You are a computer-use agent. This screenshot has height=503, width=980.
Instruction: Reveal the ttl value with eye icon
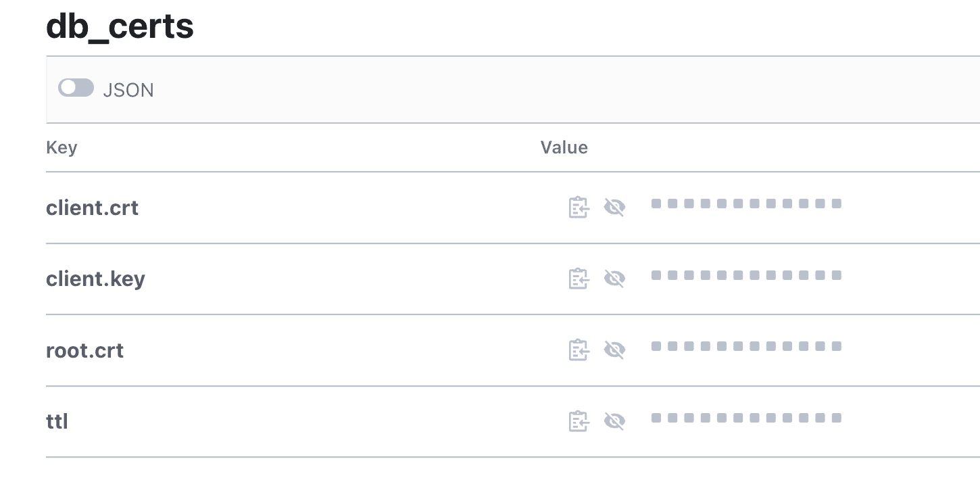tap(614, 421)
